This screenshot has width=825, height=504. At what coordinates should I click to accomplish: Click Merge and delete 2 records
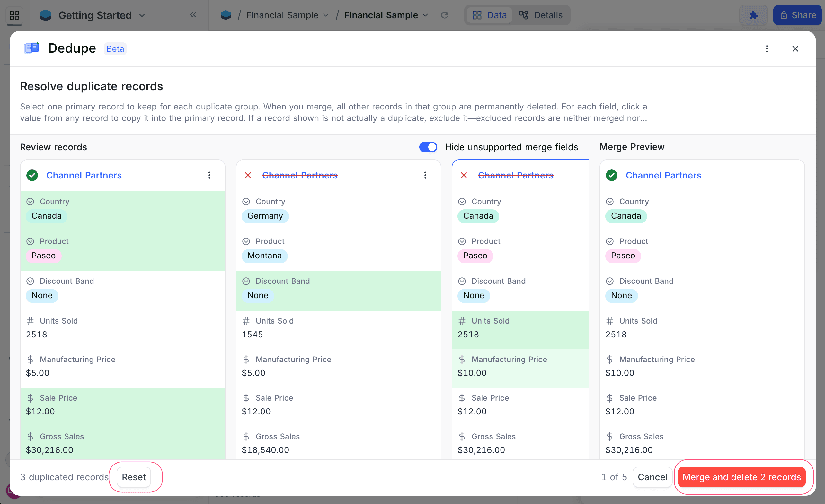(741, 477)
